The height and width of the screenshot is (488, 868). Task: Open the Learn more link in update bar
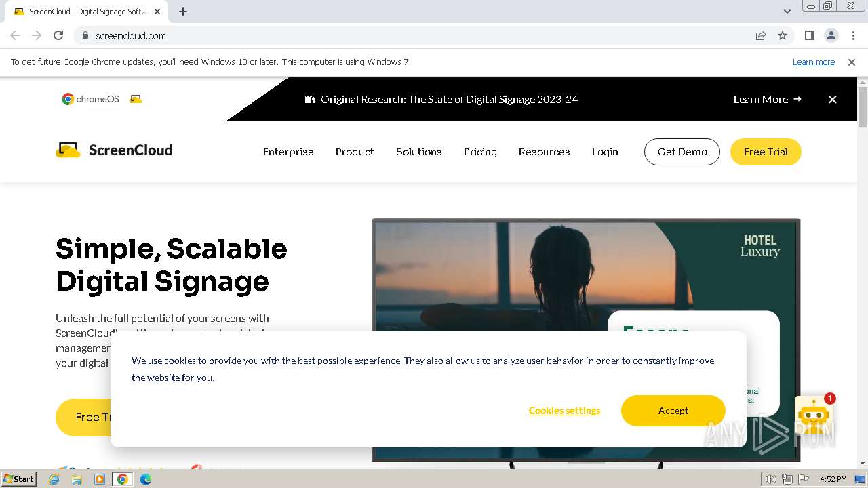(x=814, y=62)
